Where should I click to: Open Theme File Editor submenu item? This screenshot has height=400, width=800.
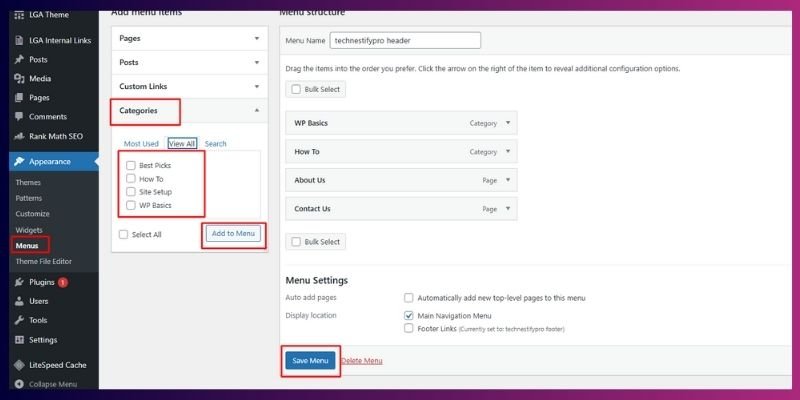[43, 261]
